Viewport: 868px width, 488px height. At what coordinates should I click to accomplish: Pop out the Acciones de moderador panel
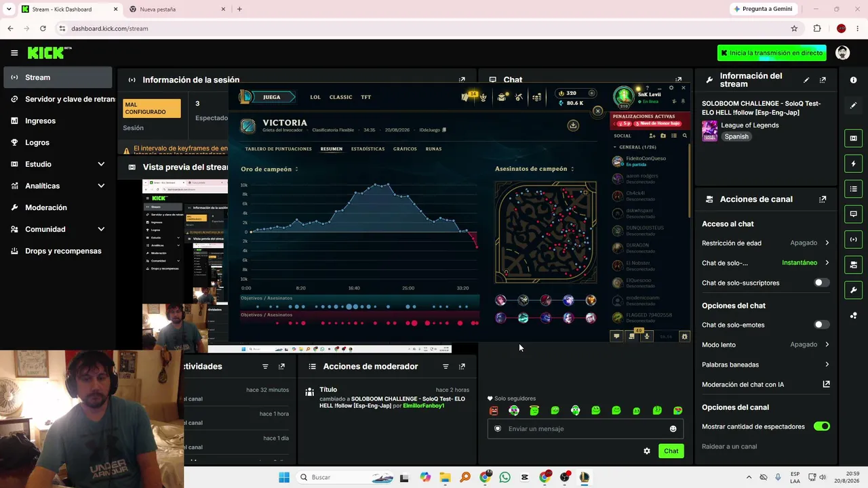click(462, 367)
